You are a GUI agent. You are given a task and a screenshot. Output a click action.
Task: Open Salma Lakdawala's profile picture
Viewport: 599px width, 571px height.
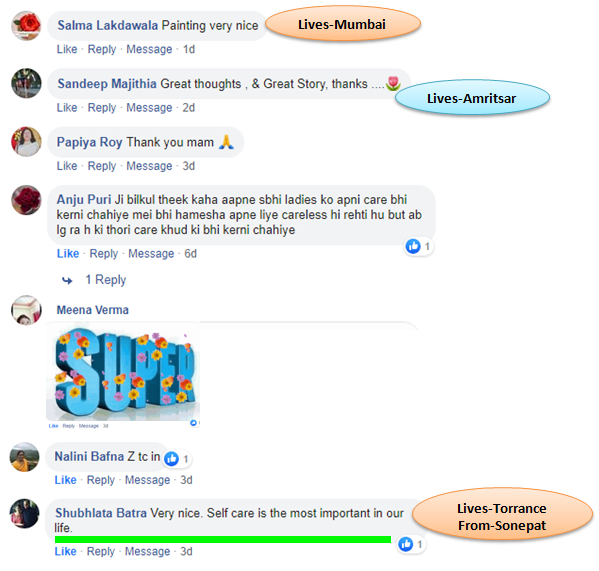26,26
